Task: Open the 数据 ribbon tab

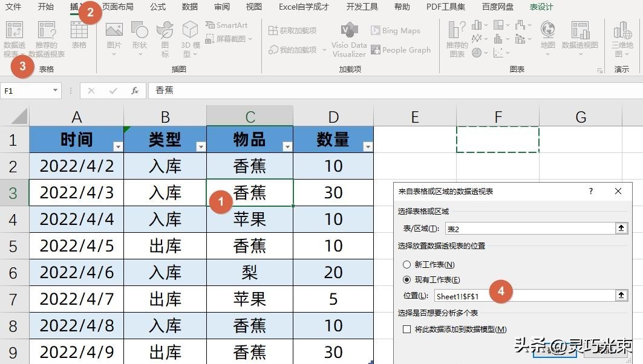Action: click(x=189, y=7)
